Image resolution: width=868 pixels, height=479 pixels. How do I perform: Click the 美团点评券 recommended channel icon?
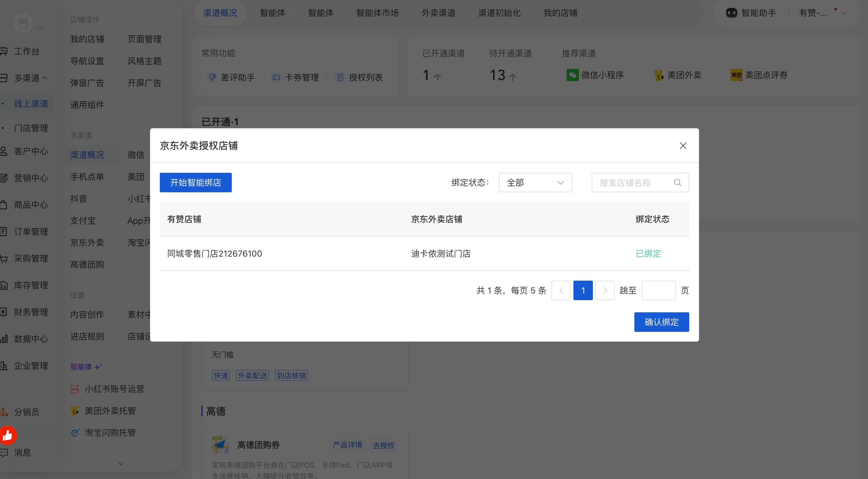click(x=736, y=75)
